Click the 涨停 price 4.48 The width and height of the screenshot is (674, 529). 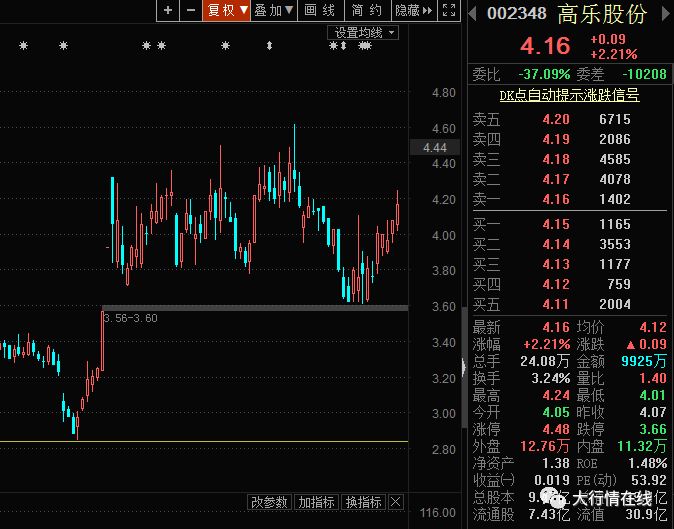pyautogui.click(x=556, y=429)
